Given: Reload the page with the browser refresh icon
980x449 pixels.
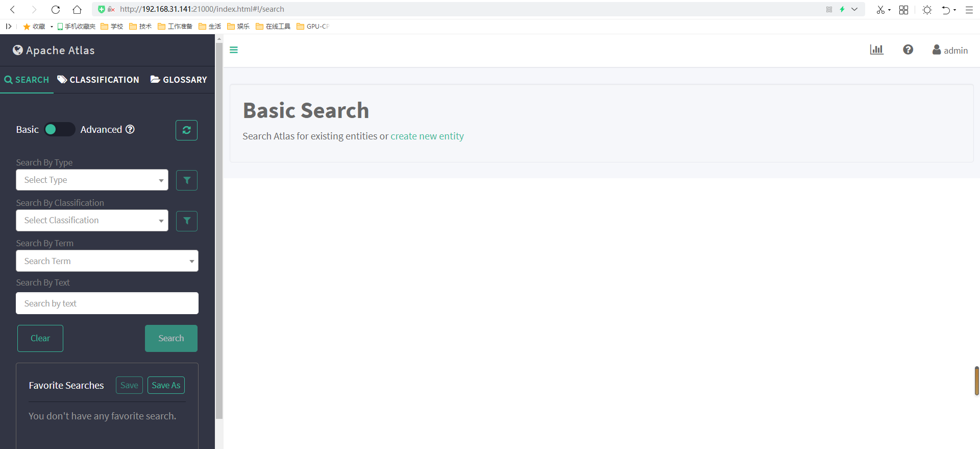Looking at the screenshot, I should (x=56, y=9).
